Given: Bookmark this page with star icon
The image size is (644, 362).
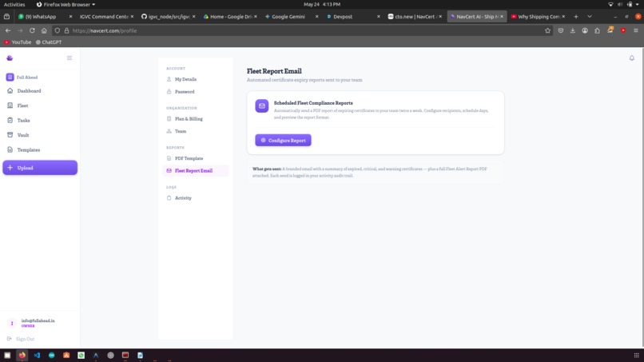Looking at the screenshot, I should pyautogui.click(x=547, y=30).
